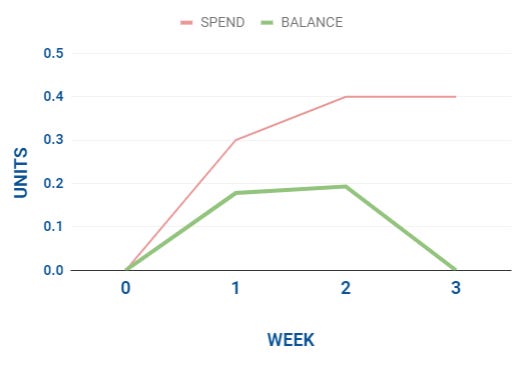Select the SPEND line point at week 1

[x=236, y=140]
